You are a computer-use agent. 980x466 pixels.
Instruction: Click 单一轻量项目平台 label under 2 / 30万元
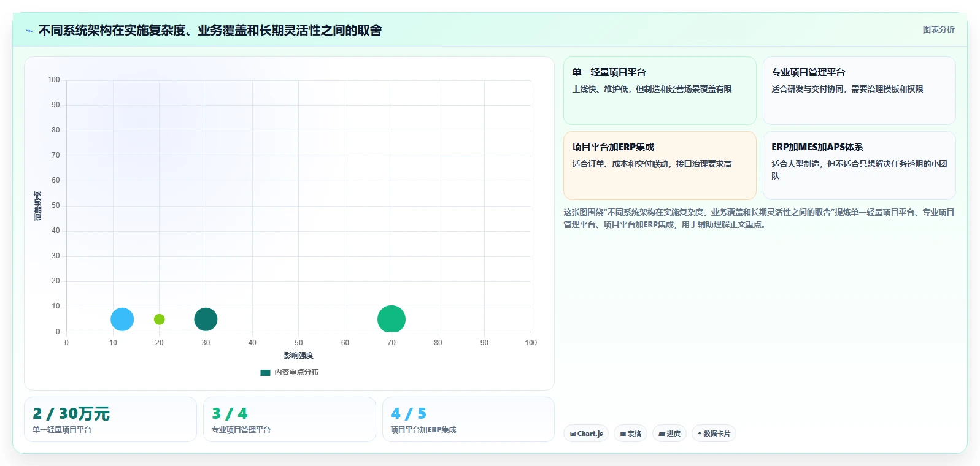pyautogui.click(x=62, y=430)
